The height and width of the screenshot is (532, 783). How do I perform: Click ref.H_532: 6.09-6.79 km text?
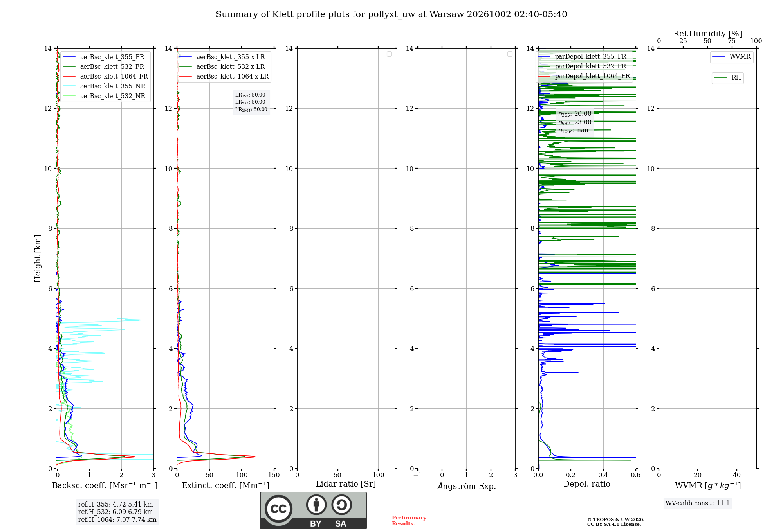115,512
